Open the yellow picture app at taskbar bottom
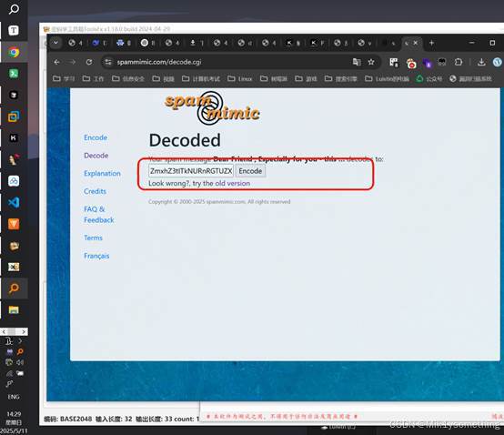Image resolution: width=504 pixels, height=435 pixels. pyautogui.click(x=14, y=310)
